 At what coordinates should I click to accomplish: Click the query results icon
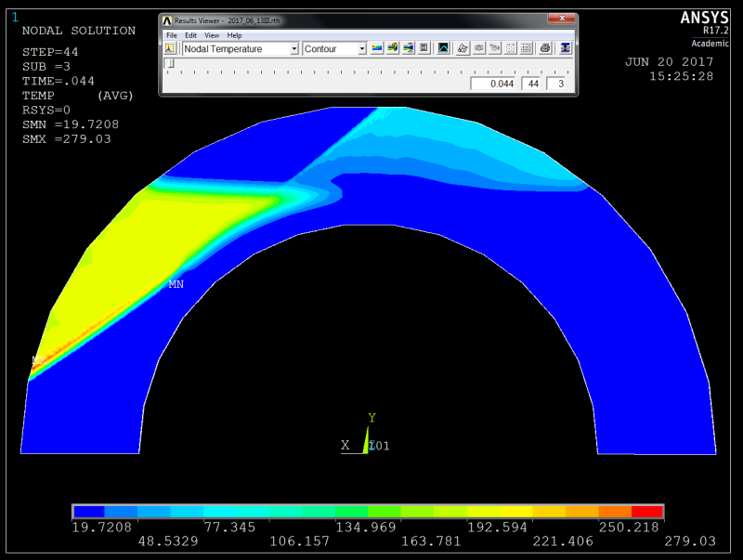[x=392, y=48]
